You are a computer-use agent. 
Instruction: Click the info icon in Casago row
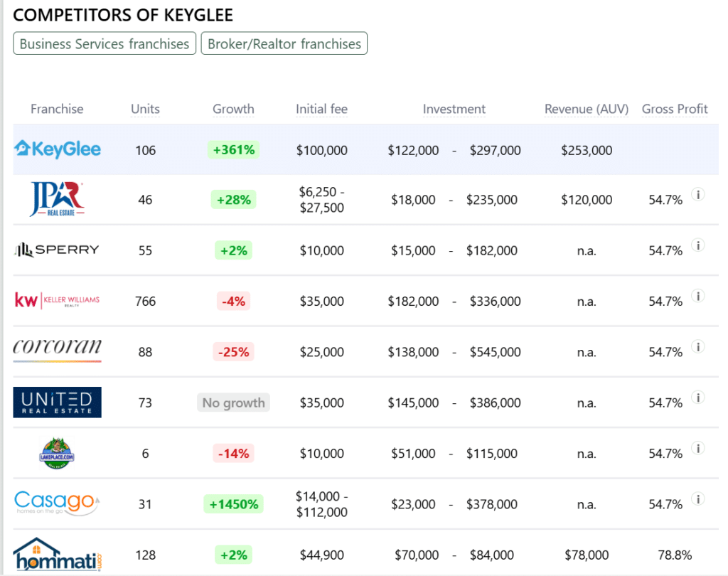(698, 498)
